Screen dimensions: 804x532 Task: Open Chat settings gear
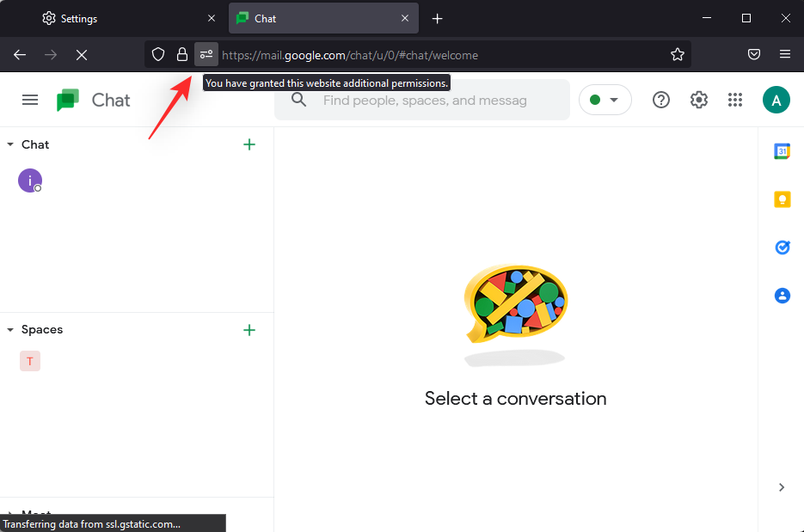[x=698, y=100]
